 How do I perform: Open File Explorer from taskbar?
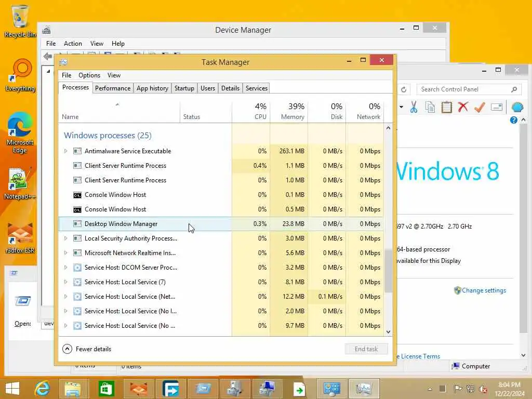(x=73, y=389)
